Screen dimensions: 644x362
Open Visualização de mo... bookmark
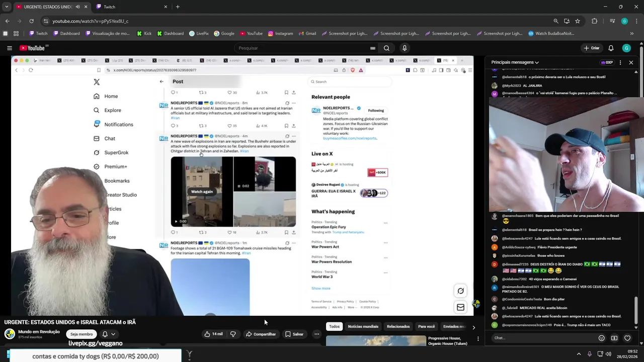(108, 34)
